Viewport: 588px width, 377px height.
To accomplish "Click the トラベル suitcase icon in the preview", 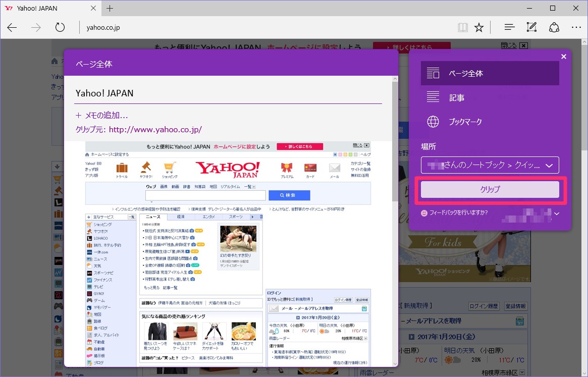I will point(122,168).
